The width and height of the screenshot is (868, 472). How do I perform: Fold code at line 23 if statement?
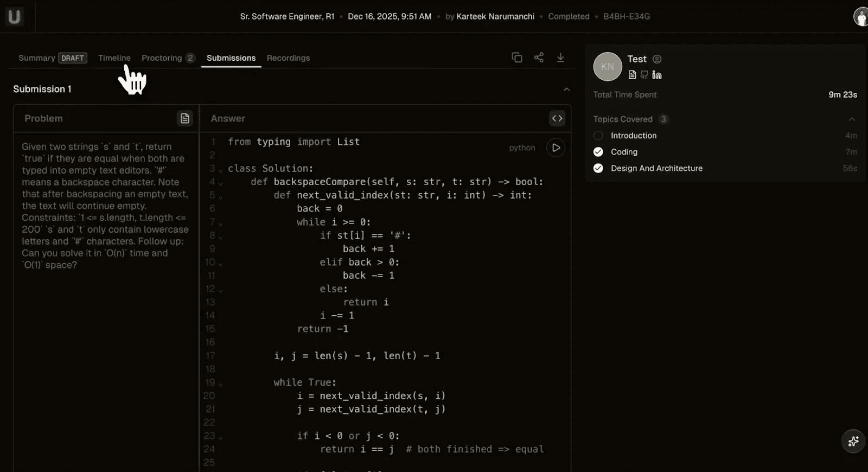pos(221,437)
